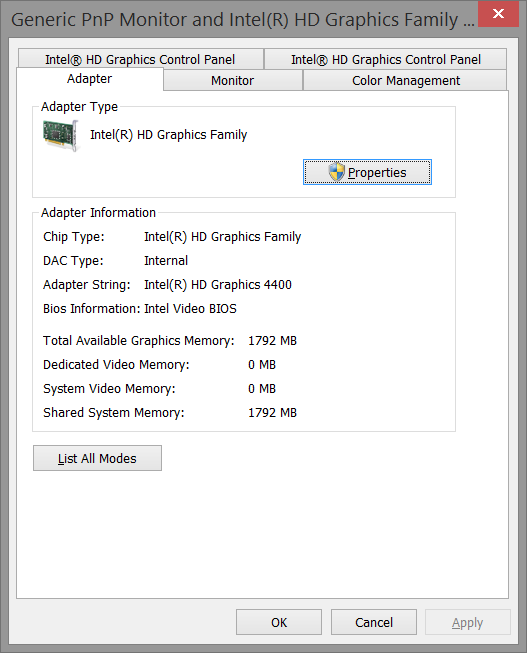
Task: Confirm with the OK button
Action: pos(279,622)
